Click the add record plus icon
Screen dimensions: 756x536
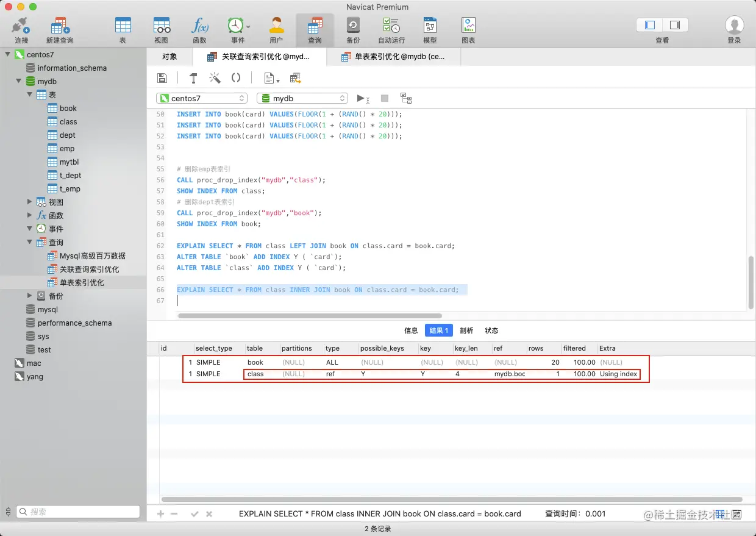click(x=161, y=514)
